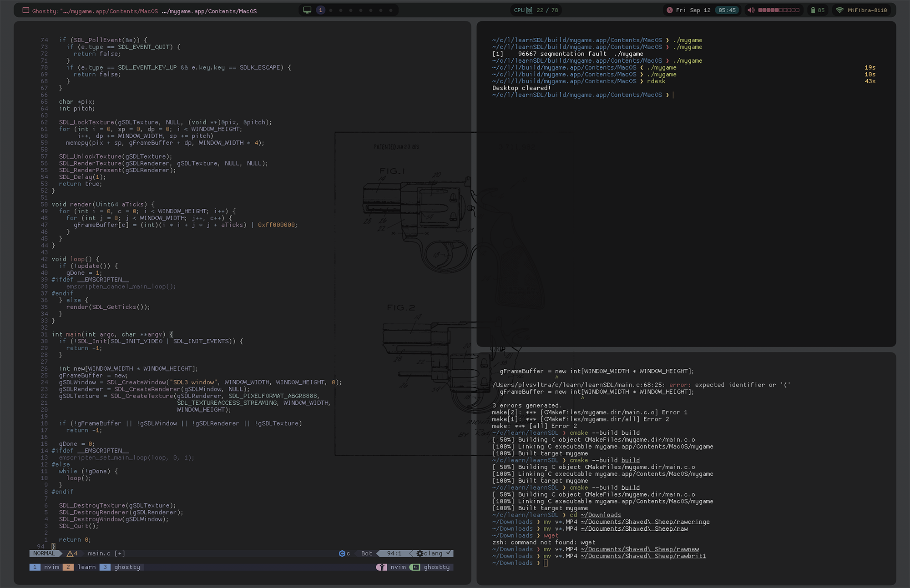910x588 pixels.
Task: Click the 'expected identifier' error message line
Action: [x=641, y=385]
